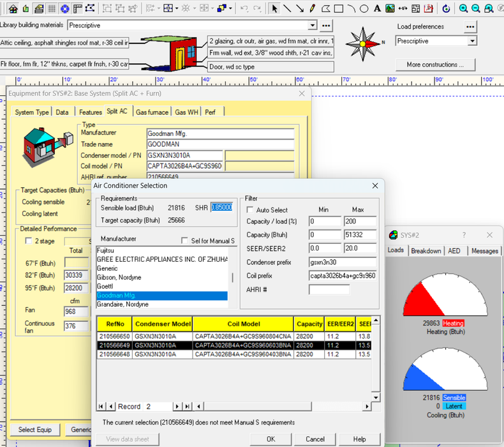Open Library building materials Prescriptive dropdown

313,25
